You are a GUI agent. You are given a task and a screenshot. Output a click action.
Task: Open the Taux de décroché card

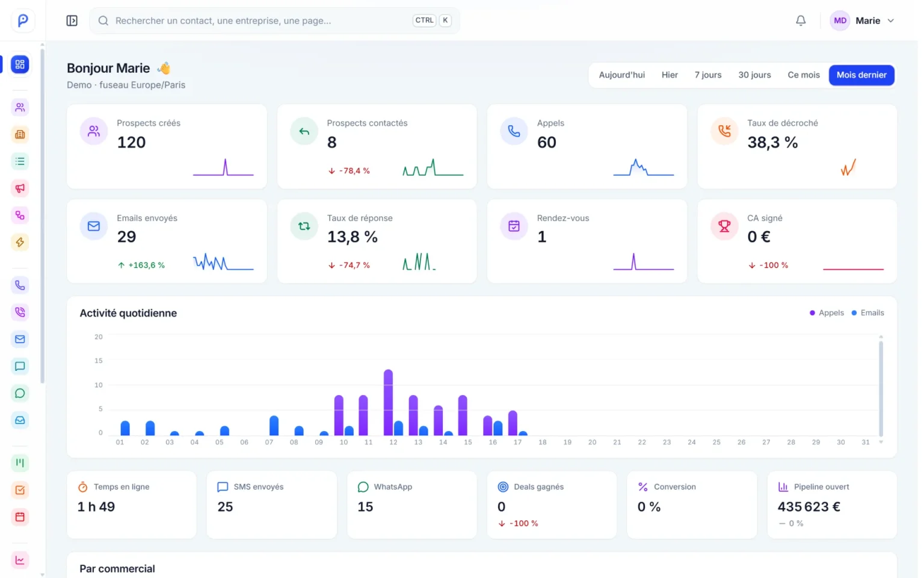click(797, 146)
